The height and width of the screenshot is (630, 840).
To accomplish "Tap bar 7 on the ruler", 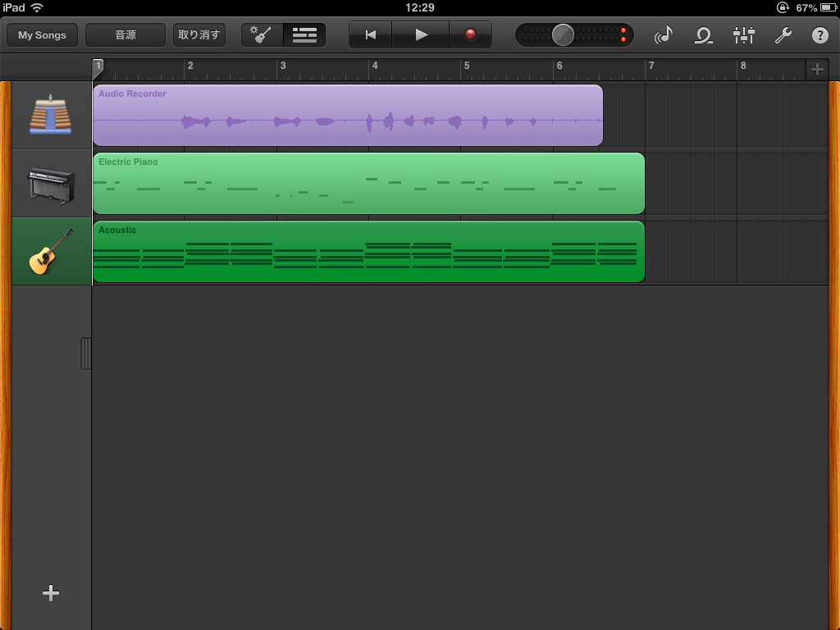I will click(651, 66).
